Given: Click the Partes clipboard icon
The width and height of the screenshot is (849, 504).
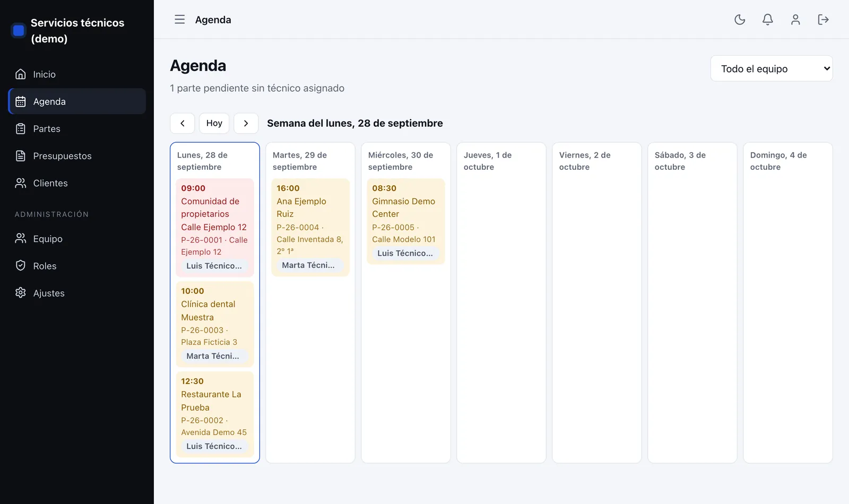Looking at the screenshot, I should (x=21, y=128).
